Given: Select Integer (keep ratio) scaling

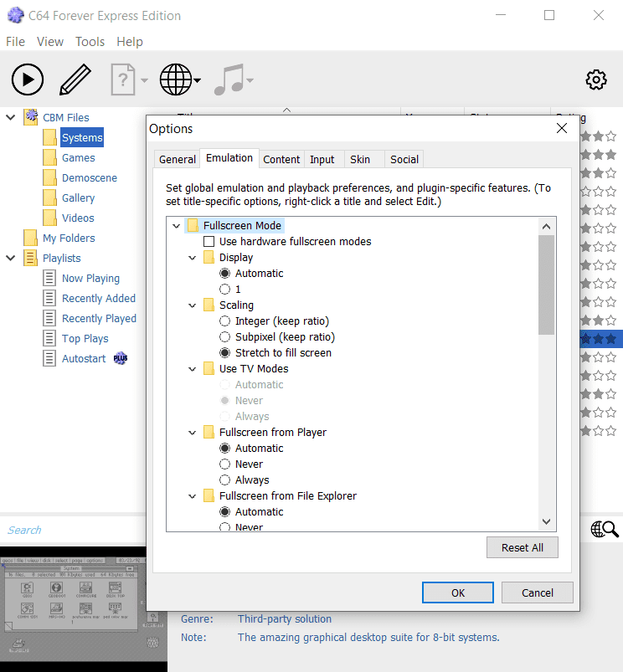Looking at the screenshot, I should (224, 321).
